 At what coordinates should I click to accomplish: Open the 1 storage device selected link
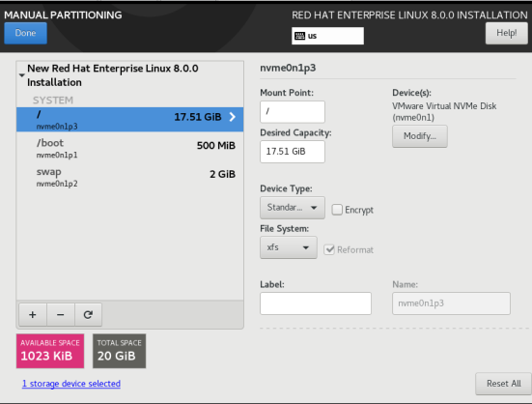(71, 384)
